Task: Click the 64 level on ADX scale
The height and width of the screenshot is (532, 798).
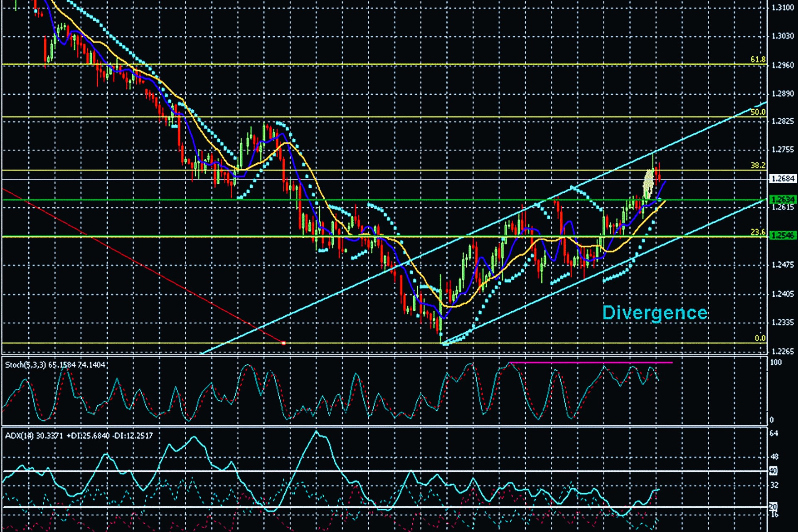Action: click(774, 433)
